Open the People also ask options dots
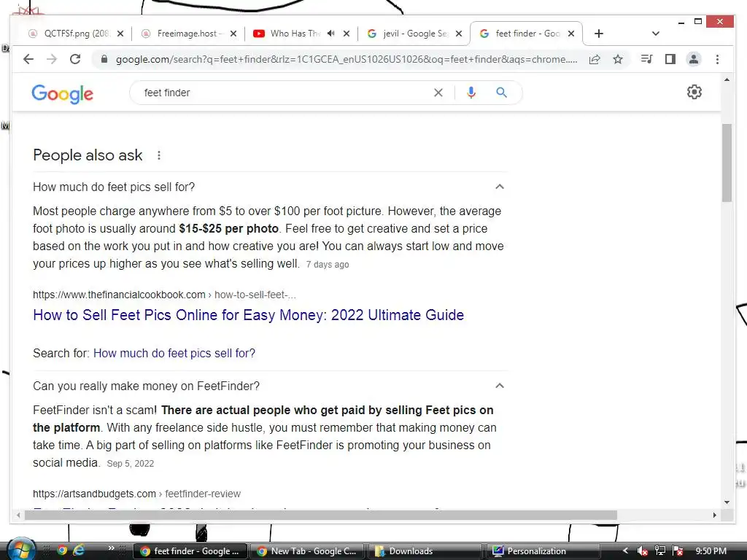The height and width of the screenshot is (560, 747). (x=158, y=155)
